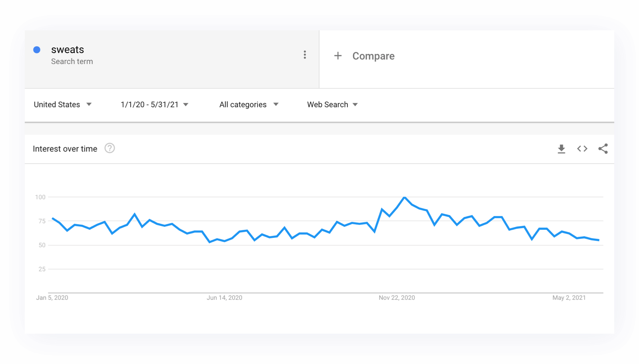This screenshot has width=639, height=364.
Task: Click the Interest over time heading
Action: 65,149
